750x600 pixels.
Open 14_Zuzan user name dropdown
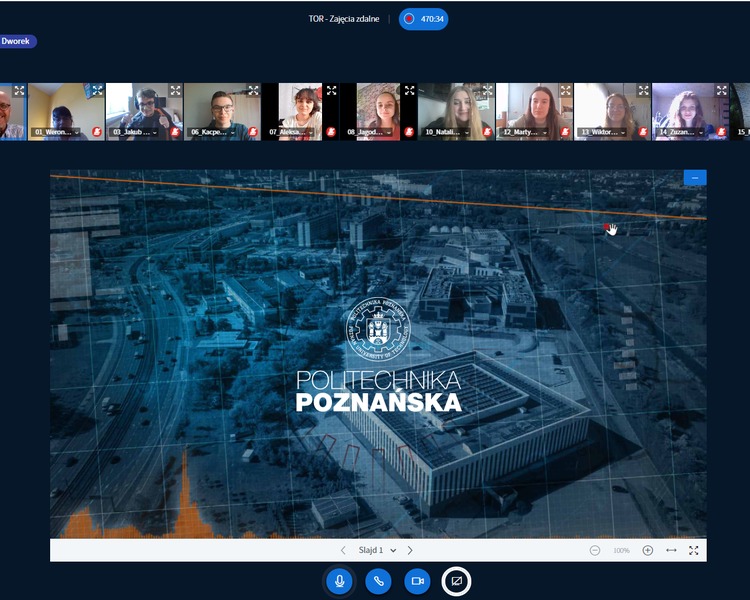[681, 132]
